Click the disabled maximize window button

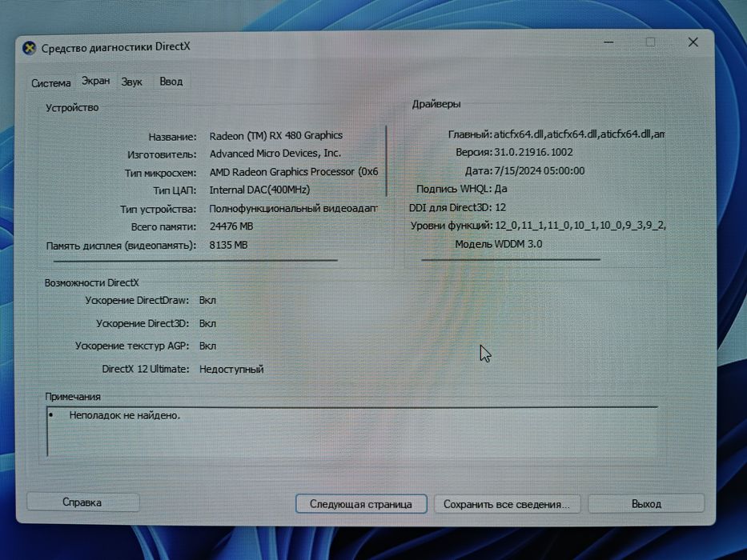pos(650,42)
